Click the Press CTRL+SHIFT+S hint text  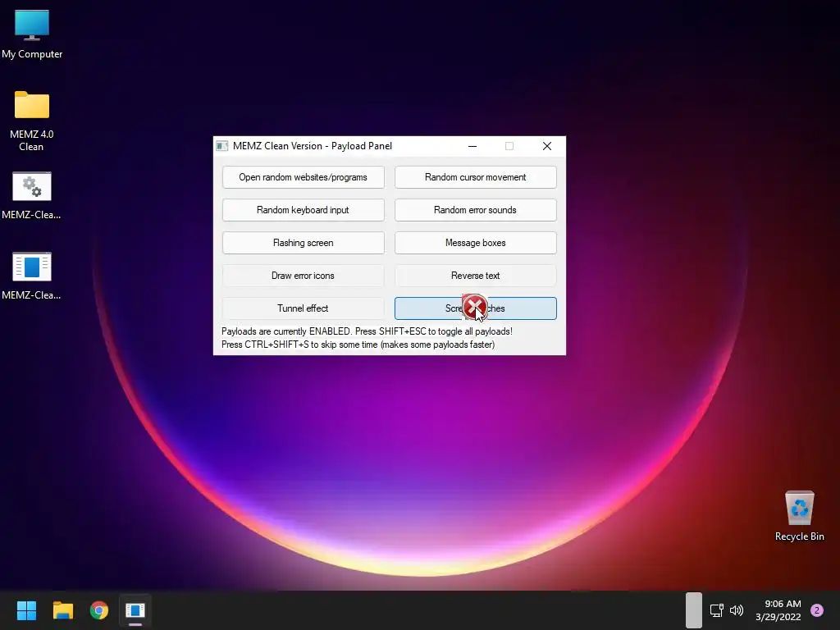[358, 345]
